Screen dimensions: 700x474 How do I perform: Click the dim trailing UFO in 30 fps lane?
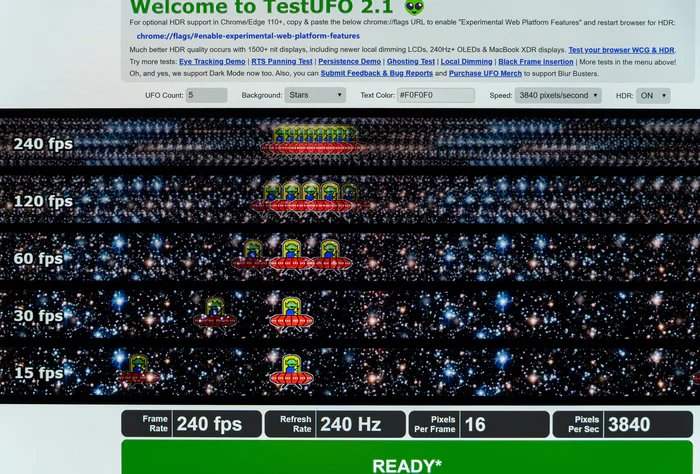point(215,314)
